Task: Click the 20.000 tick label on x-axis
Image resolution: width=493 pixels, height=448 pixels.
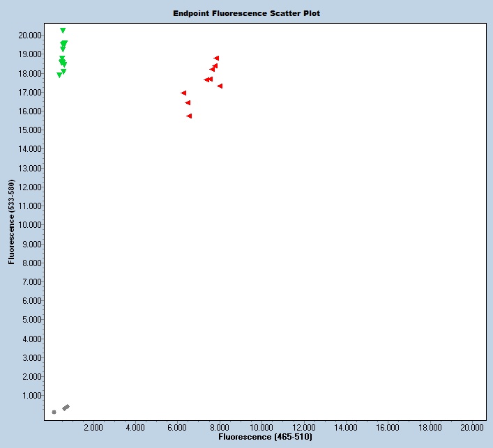Action: (472, 426)
